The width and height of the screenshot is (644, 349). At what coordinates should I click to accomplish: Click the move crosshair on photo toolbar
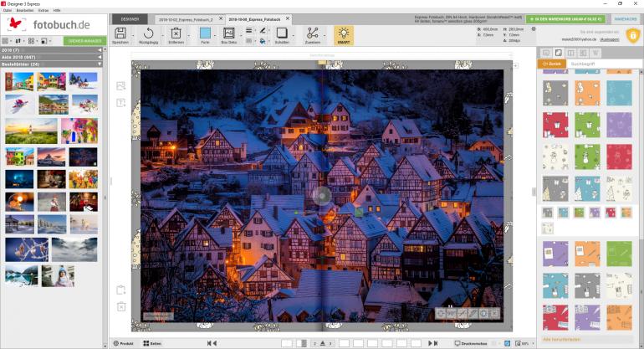tap(440, 314)
